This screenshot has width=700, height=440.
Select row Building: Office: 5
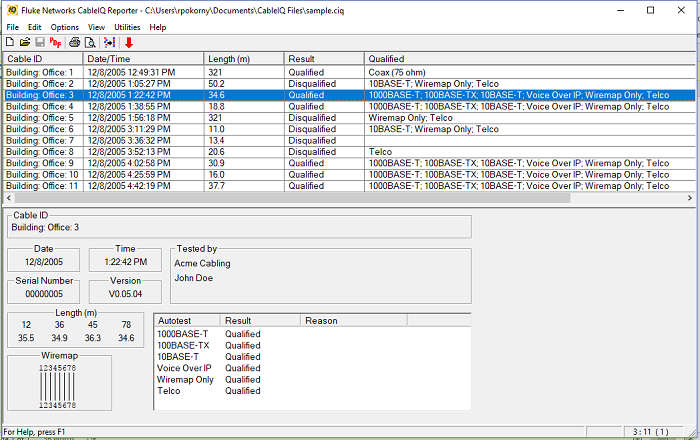350,118
